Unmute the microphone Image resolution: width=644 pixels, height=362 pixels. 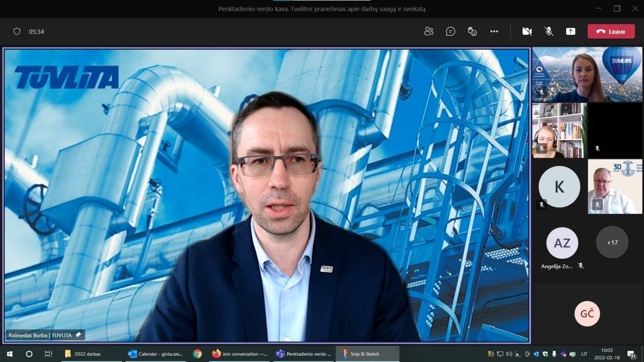(x=549, y=32)
